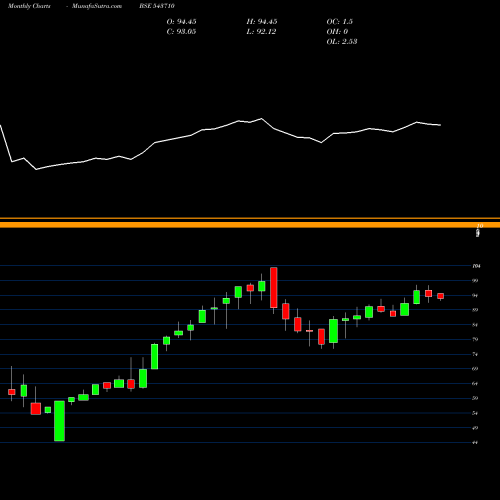This screenshot has height=500, width=500.
Task: Click the high value 'H: 94.45'
Action: click(x=262, y=22)
